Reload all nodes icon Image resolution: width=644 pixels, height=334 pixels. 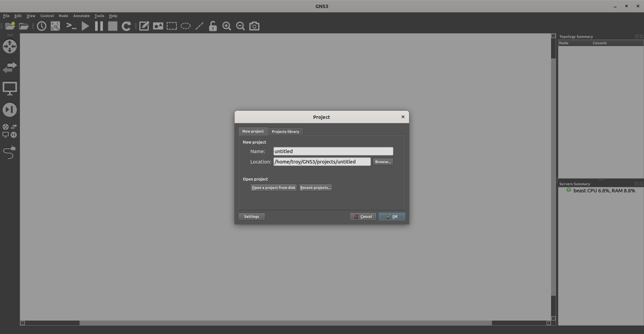[127, 26]
